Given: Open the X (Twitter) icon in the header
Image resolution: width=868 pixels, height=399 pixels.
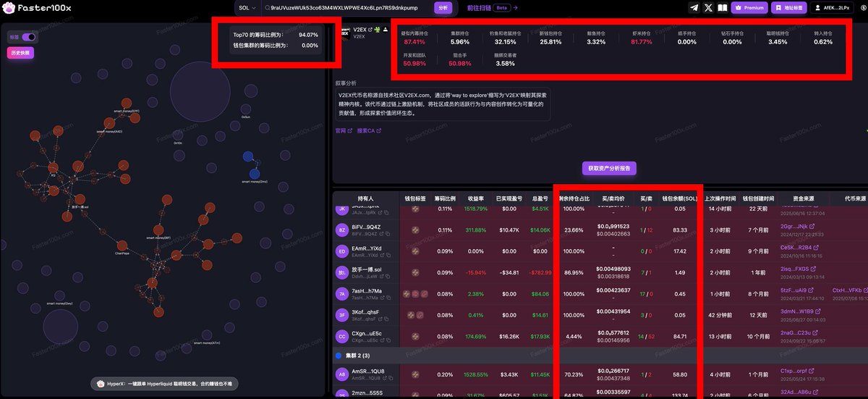Looking at the screenshot, I should 708,7.
